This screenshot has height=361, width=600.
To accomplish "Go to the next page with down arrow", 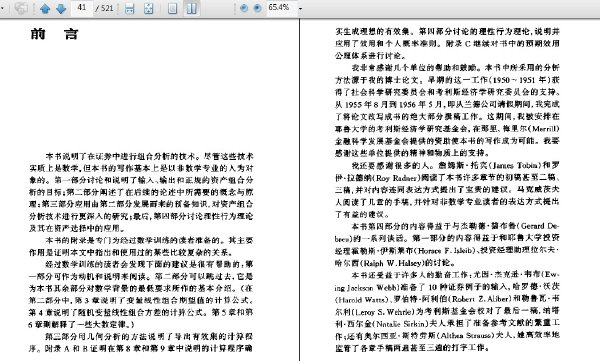I will tap(61, 8).
